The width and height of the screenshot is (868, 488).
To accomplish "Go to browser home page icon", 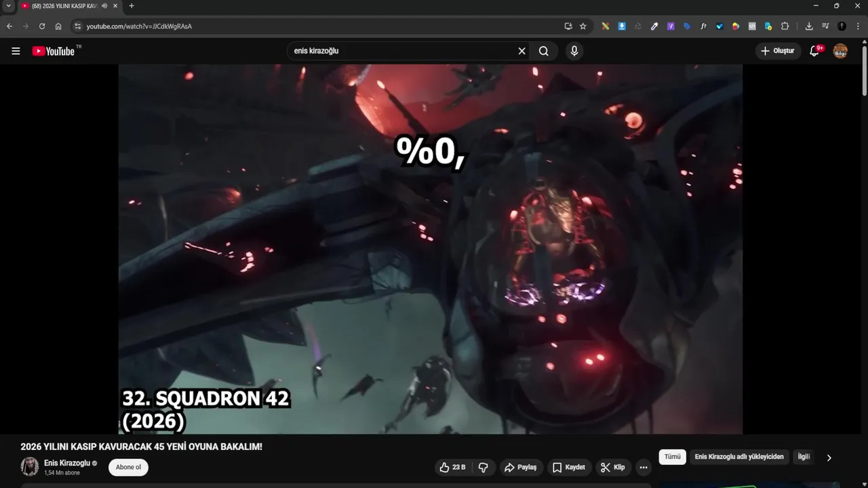I will point(58,26).
